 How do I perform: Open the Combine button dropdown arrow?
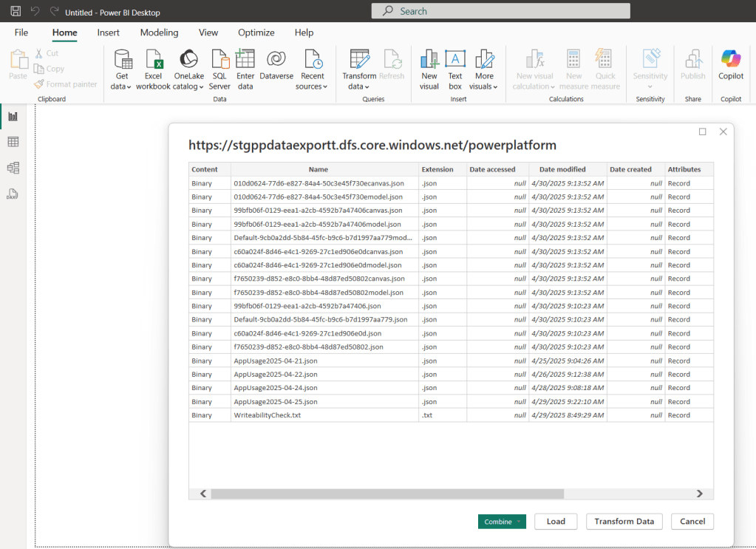(520, 522)
